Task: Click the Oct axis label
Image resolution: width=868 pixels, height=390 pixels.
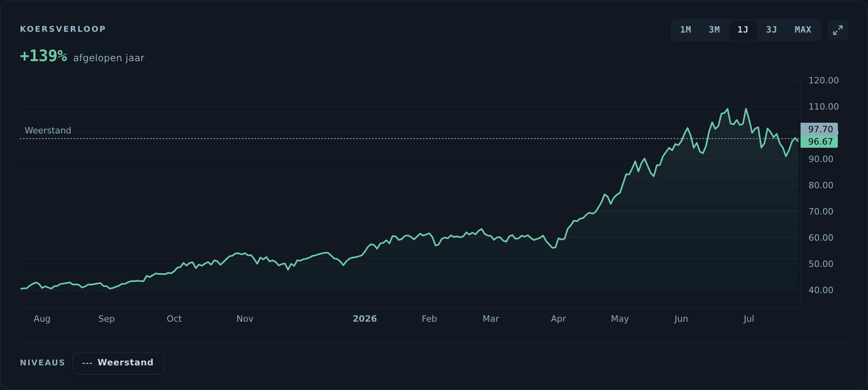Action: tap(174, 319)
